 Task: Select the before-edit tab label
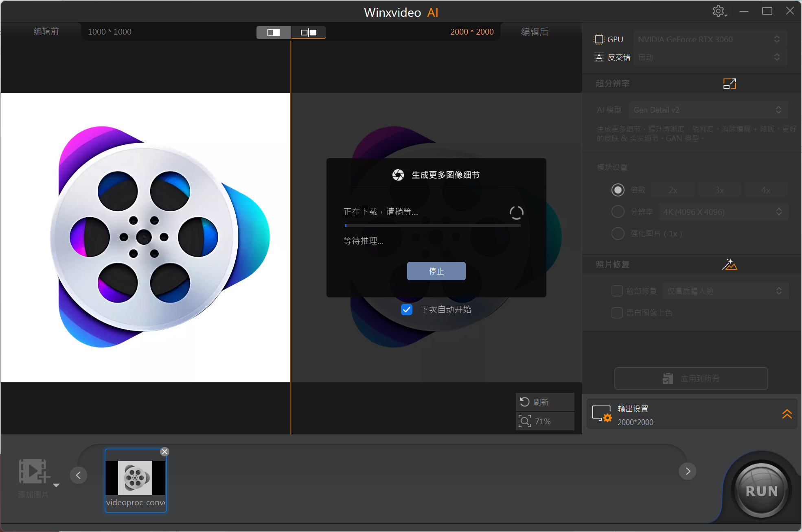pyautogui.click(x=46, y=32)
